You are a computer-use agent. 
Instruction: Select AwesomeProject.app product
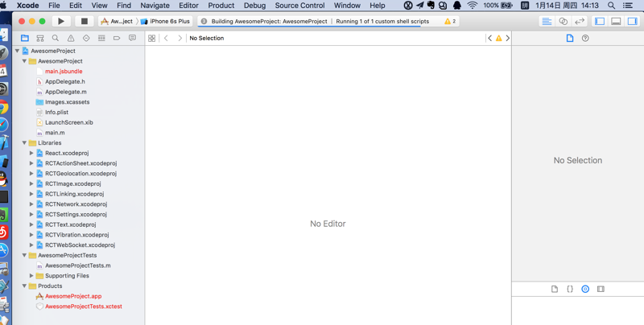[73, 296]
